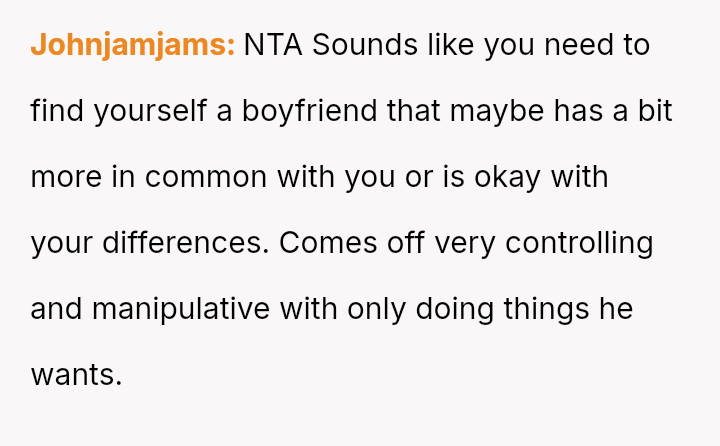Click the word "yourself" in the second line
720x446 pixels.
(x=150, y=111)
